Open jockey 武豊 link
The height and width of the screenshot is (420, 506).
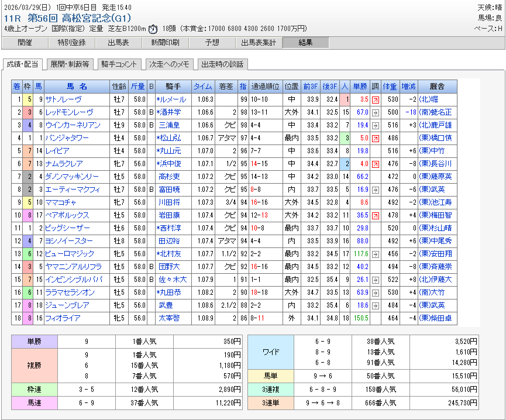(x=166, y=305)
